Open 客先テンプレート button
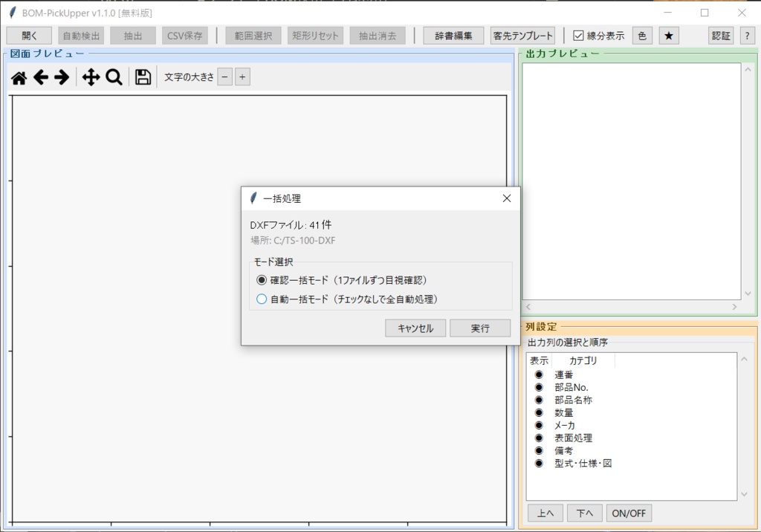Screen dimensions: 761x532 522,36
